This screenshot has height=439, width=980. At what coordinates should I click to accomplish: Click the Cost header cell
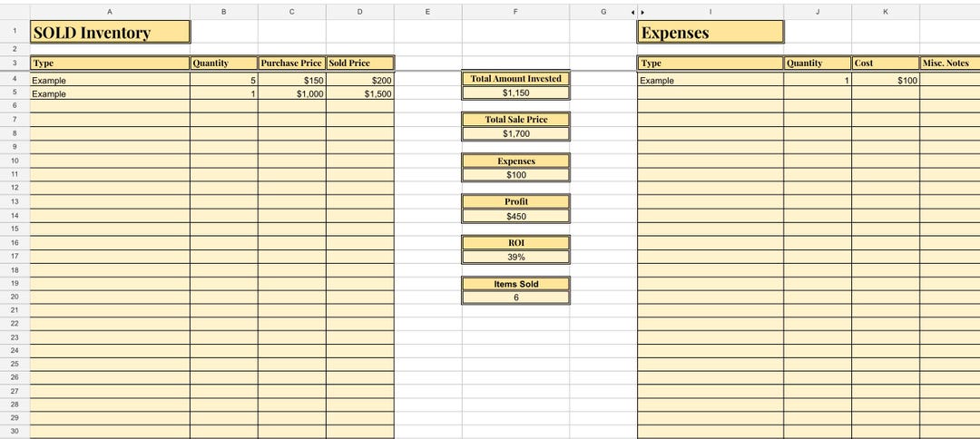(x=886, y=63)
